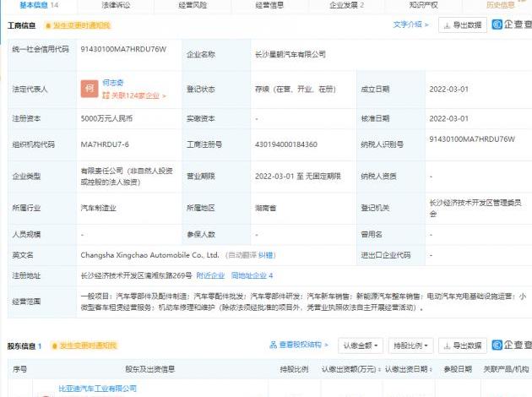The width and height of the screenshot is (532, 397).
Task: Open shareholder 比亚迪汽车工业有限公司 link
Action: point(97,389)
